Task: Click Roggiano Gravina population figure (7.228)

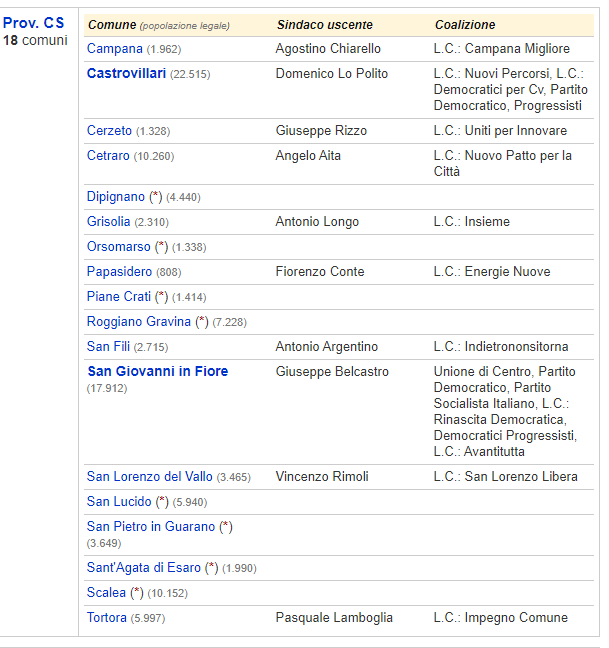Action: [x=230, y=322]
